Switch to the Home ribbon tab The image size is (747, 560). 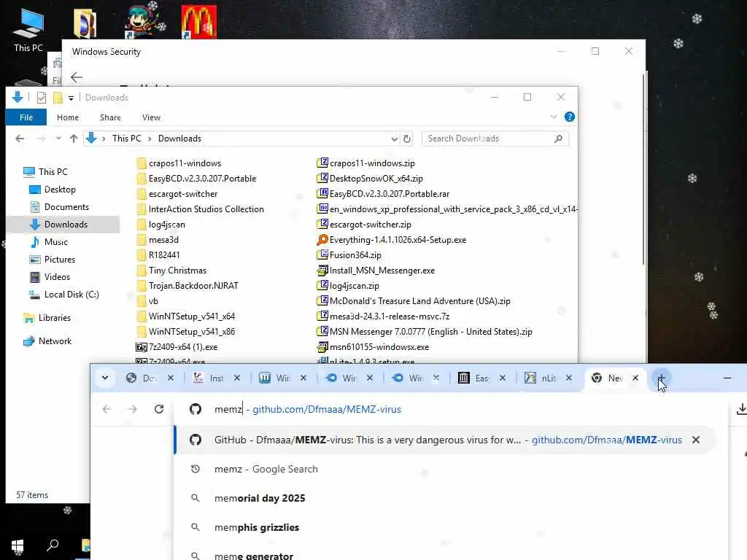click(68, 117)
